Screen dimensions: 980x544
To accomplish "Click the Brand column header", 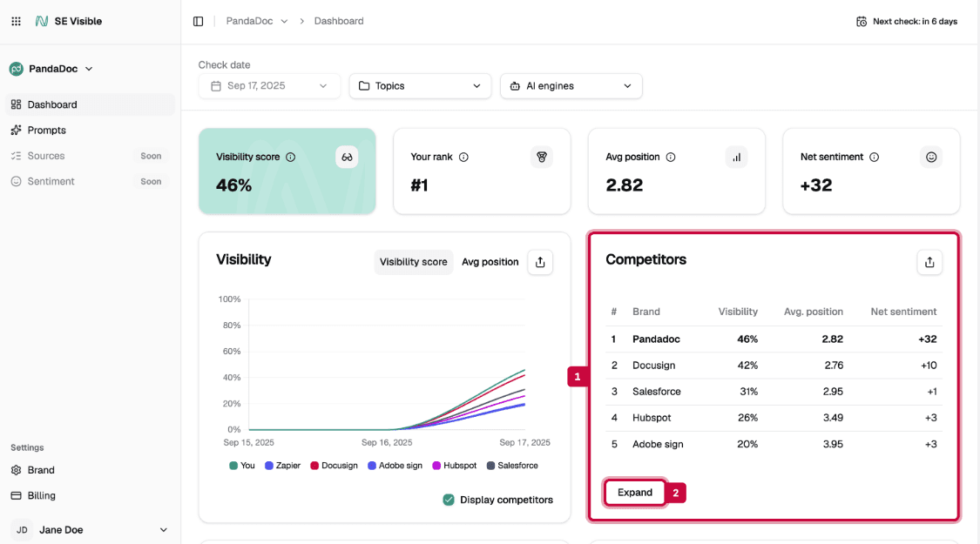I will 646,312.
